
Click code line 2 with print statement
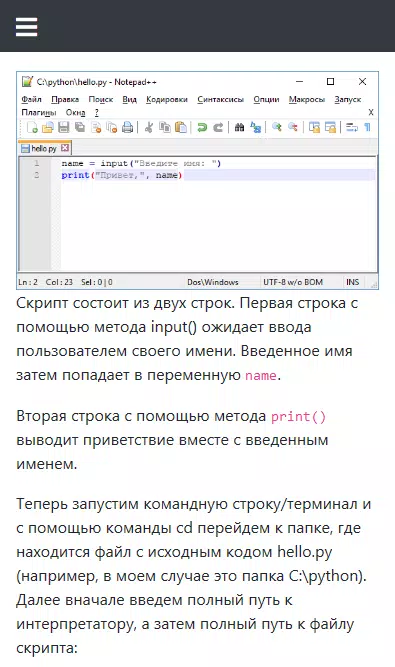point(122,175)
